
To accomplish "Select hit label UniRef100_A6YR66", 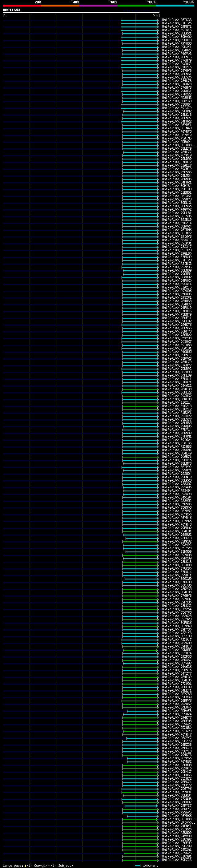I will click(x=177, y=815).
